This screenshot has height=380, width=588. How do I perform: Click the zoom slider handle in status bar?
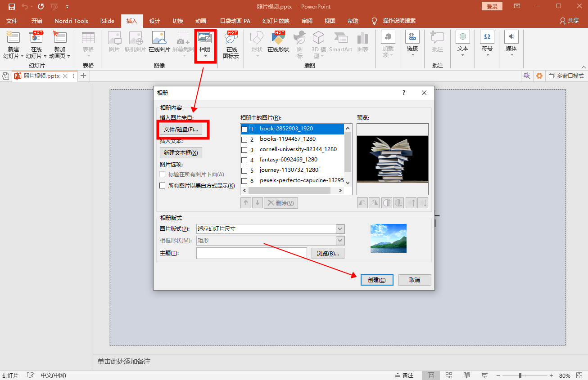[520, 376]
